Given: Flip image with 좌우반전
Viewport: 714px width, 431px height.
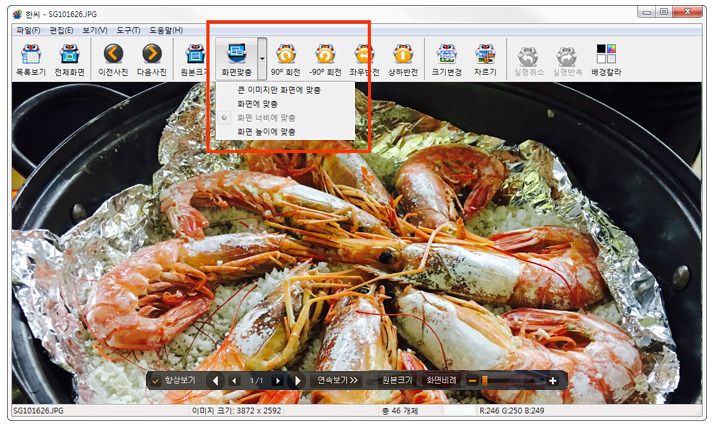Looking at the screenshot, I should click(x=364, y=59).
